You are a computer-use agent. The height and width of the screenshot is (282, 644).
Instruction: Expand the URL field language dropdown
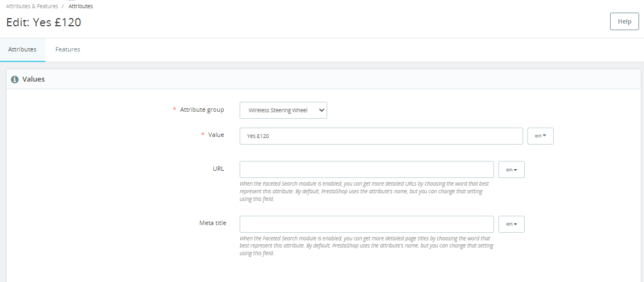(512, 170)
